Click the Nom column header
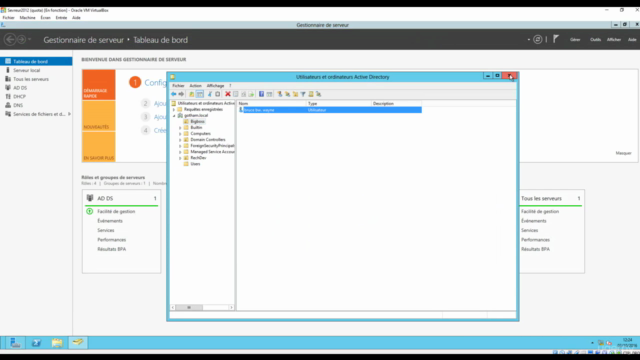Screen dimensions: 640x360 [272, 104]
